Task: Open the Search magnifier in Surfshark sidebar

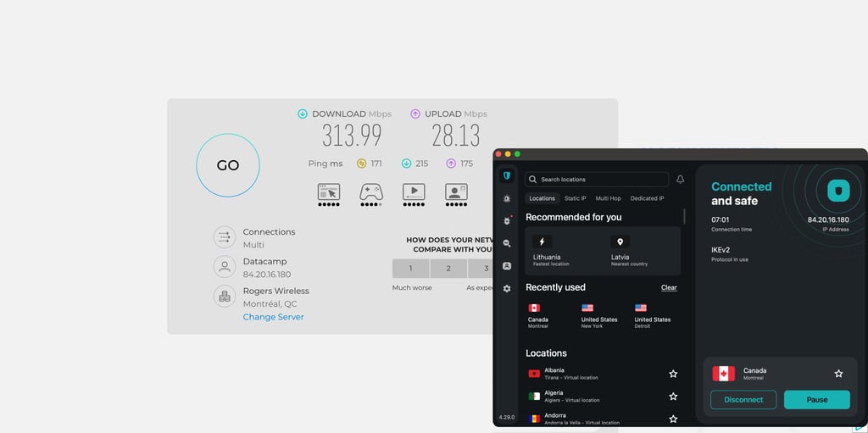Action: tap(507, 244)
